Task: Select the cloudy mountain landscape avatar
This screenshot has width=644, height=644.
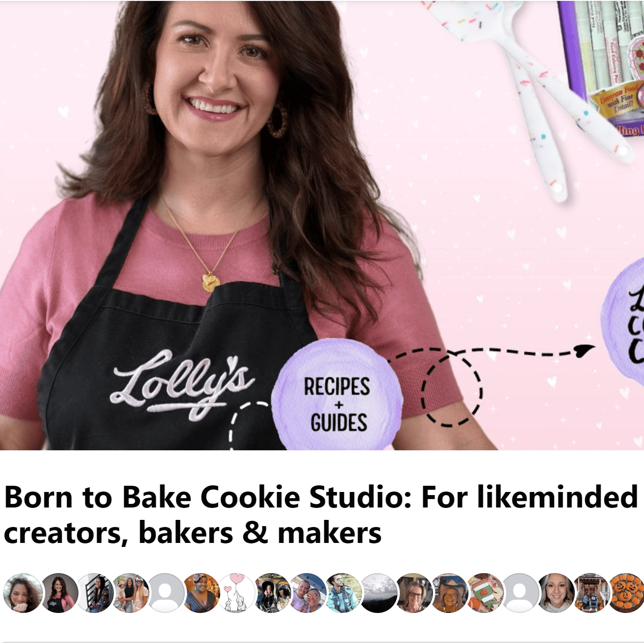Action: 378,593
